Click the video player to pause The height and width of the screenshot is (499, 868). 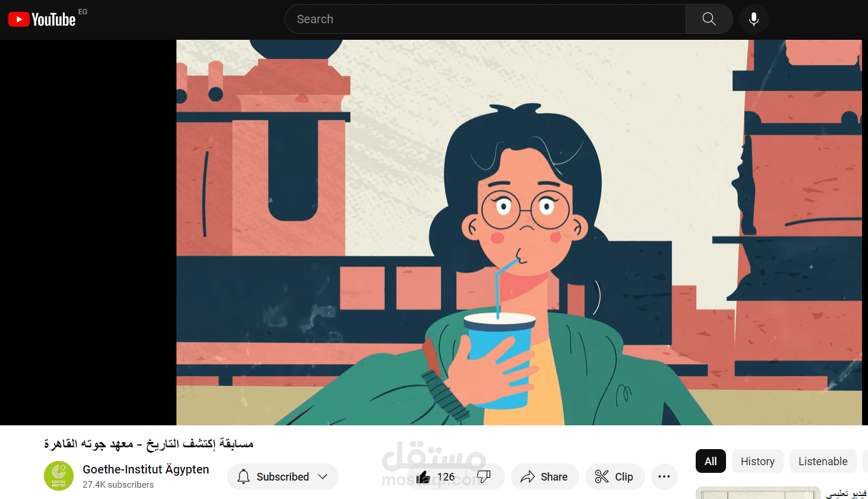[x=519, y=232]
